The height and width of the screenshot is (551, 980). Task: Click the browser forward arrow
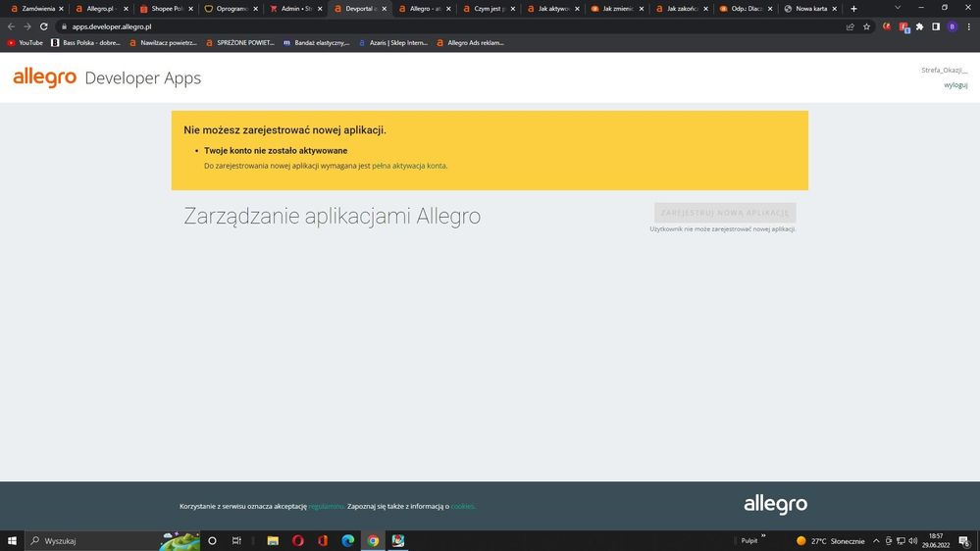[x=27, y=26]
